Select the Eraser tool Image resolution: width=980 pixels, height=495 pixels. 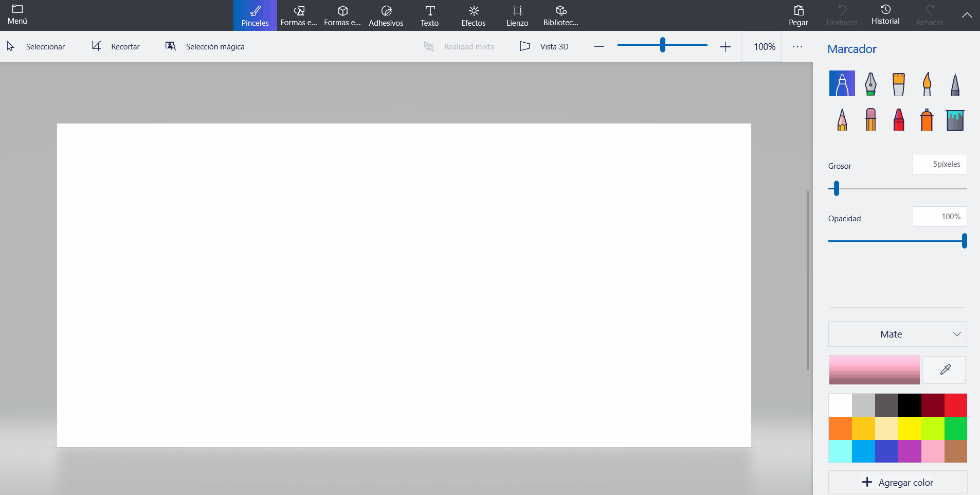point(870,119)
